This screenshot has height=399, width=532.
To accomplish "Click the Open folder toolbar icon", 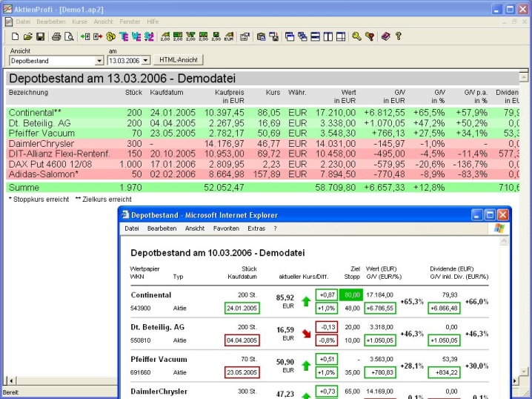I will point(27,36).
